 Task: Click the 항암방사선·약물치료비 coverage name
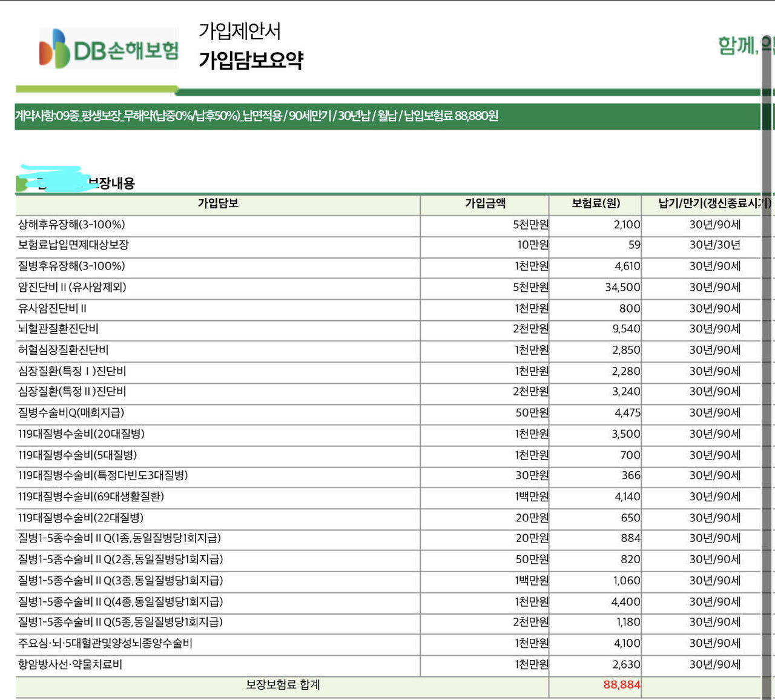coord(70,664)
